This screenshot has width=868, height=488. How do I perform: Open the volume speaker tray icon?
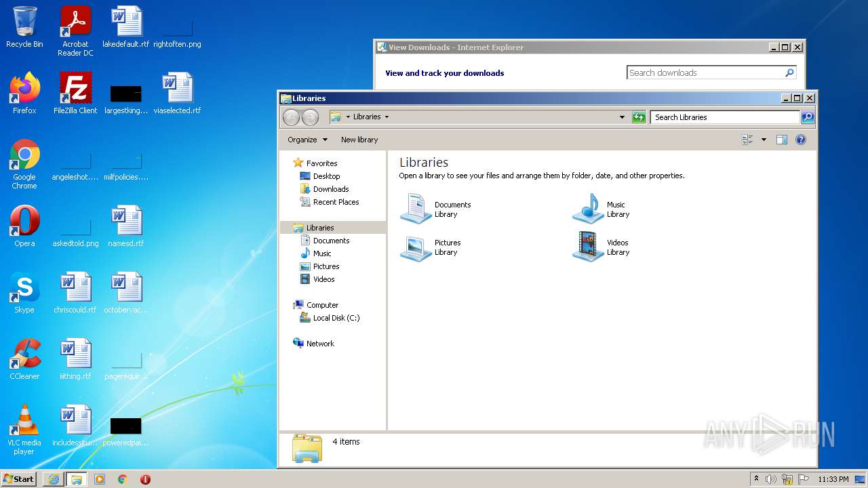pos(771,479)
